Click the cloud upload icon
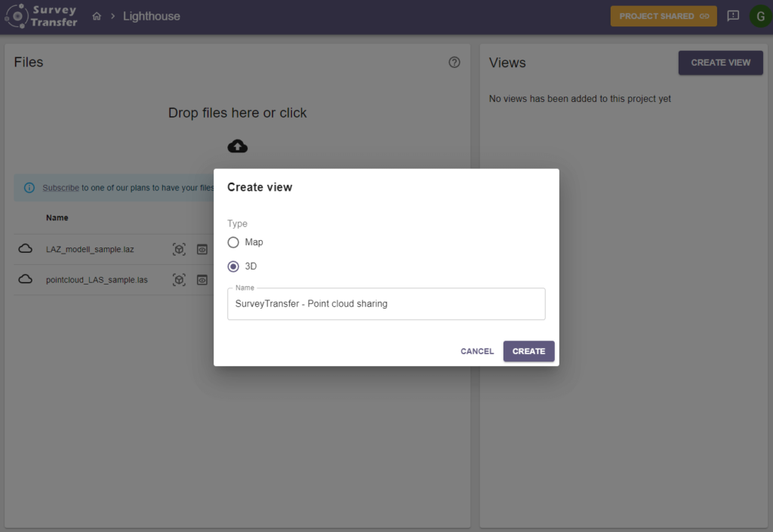 [237, 146]
